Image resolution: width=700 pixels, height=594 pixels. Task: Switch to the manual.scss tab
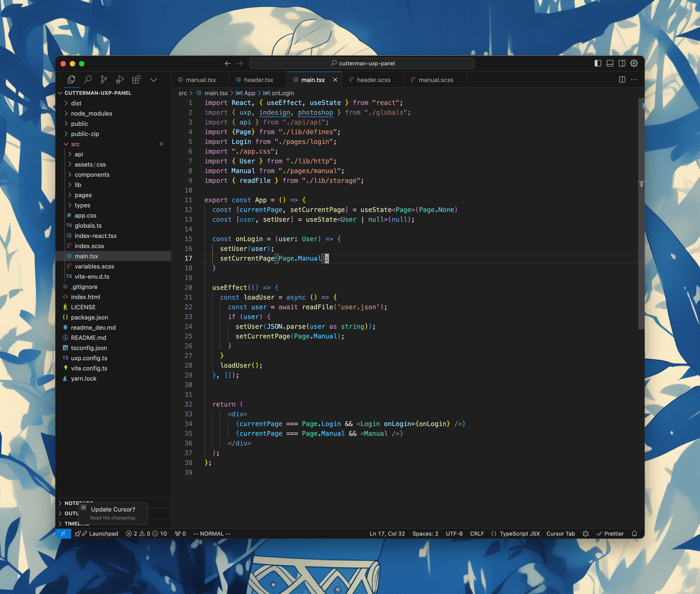[x=435, y=80]
